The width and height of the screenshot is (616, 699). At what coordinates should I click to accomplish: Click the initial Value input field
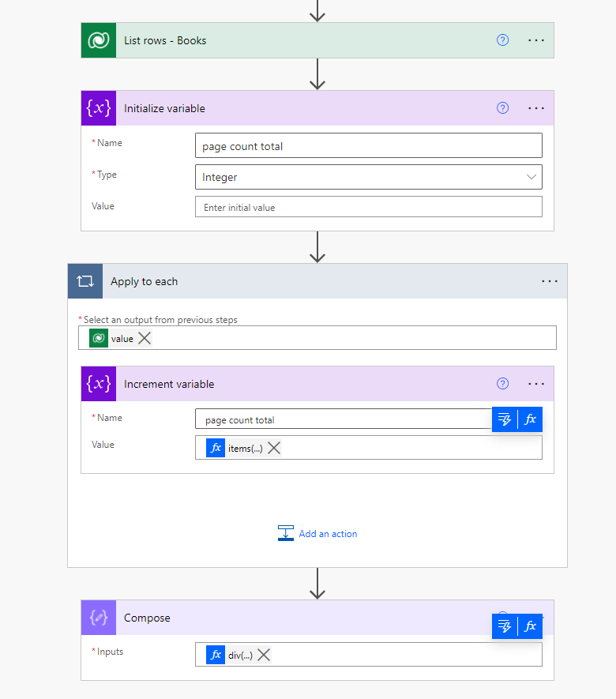368,207
